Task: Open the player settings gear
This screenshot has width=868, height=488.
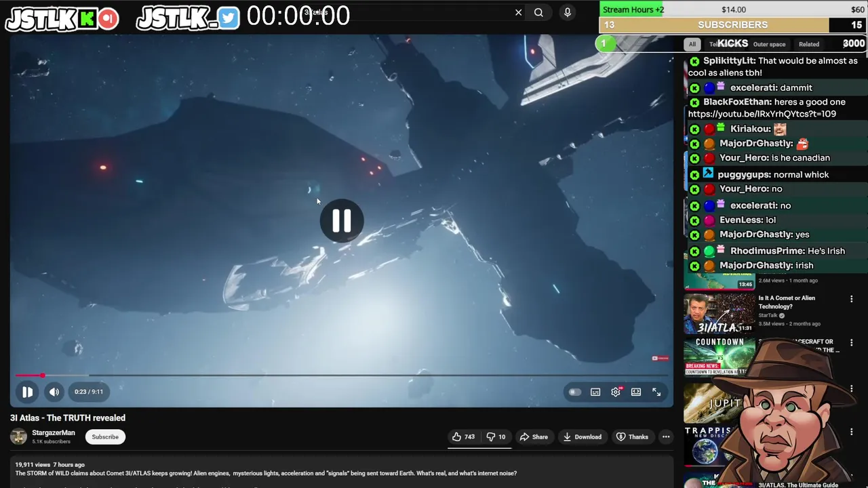Action: (616, 392)
